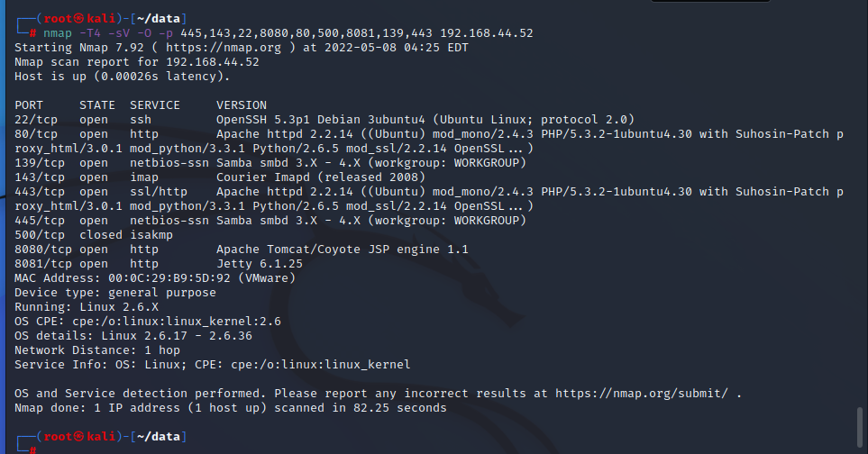Click the MAC Address line
Viewport: 868px width, 454px height.
pos(135,277)
